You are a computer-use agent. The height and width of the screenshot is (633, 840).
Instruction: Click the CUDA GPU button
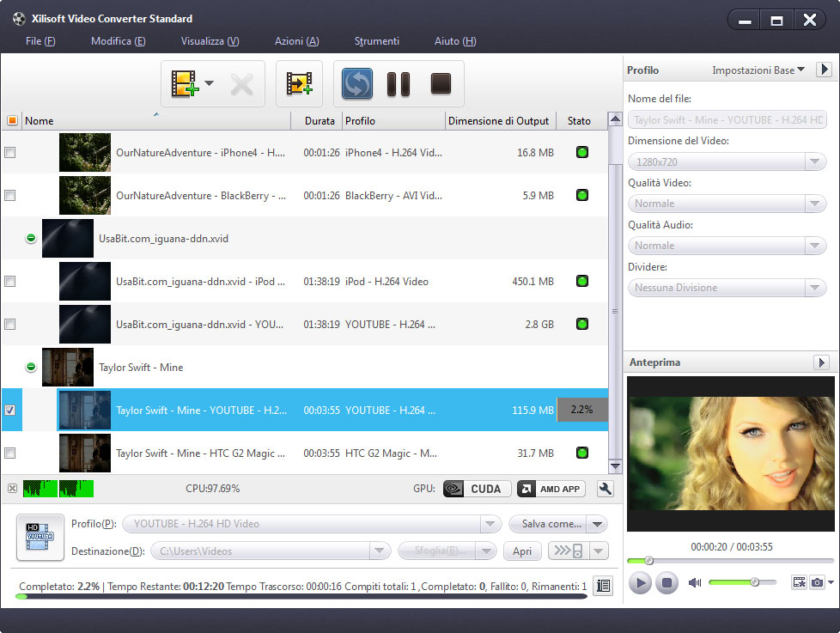pos(477,489)
